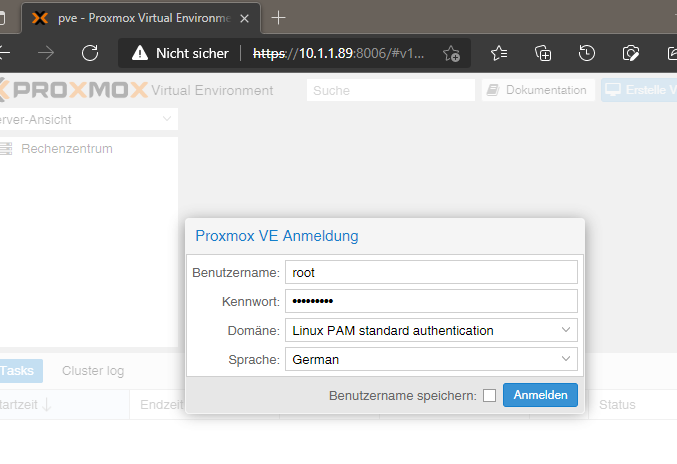This screenshot has height=464, width=677.
Task: Click the German language field text
Action: pyautogui.click(x=316, y=359)
